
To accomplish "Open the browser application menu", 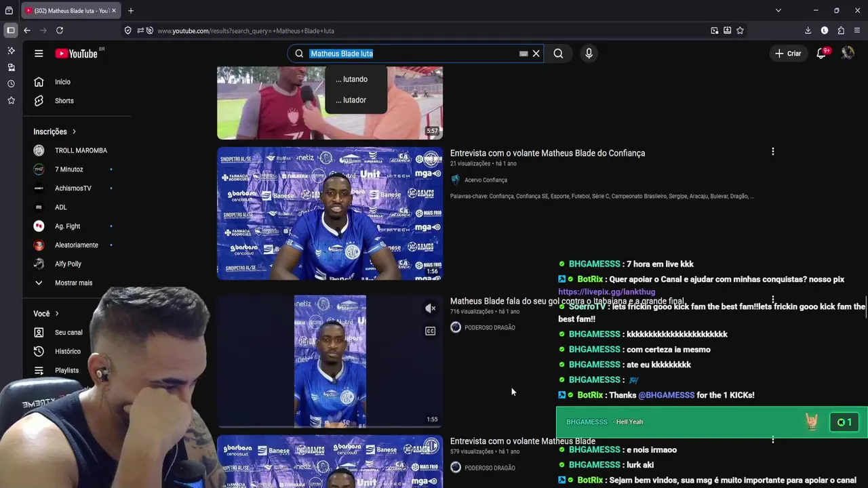I will 857,30.
